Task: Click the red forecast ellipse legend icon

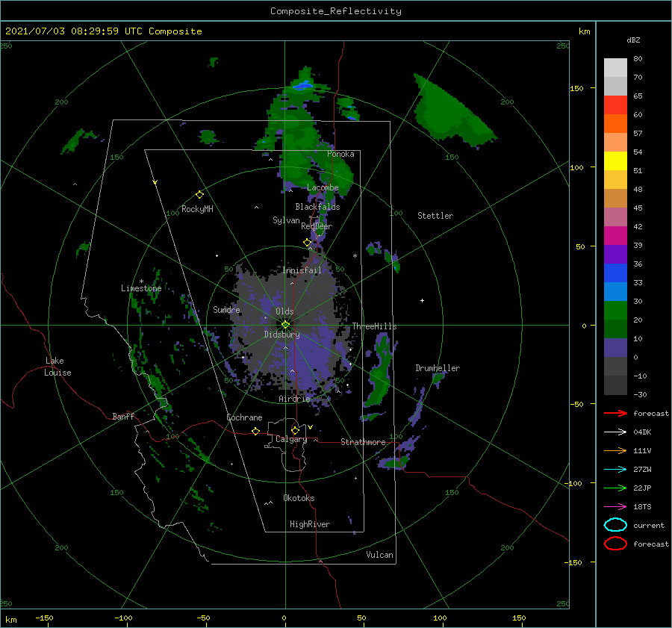Action: click(x=615, y=544)
